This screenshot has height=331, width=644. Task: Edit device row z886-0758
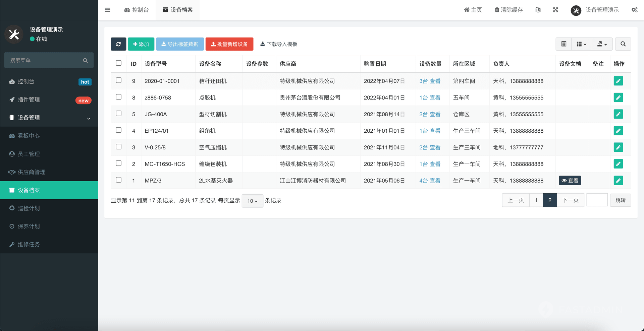pyautogui.click(x=618, y=97)
